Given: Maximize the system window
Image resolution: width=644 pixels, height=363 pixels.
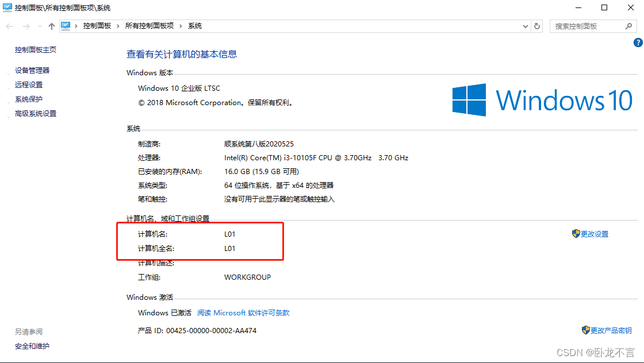Looking at the screenshot, I should [604, 7].
